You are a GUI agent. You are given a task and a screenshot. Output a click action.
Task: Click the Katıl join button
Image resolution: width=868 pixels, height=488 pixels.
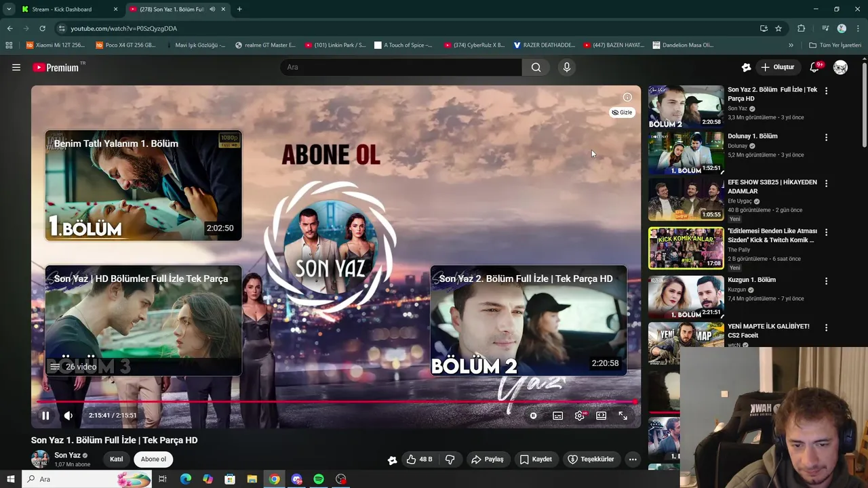[117, 459]
